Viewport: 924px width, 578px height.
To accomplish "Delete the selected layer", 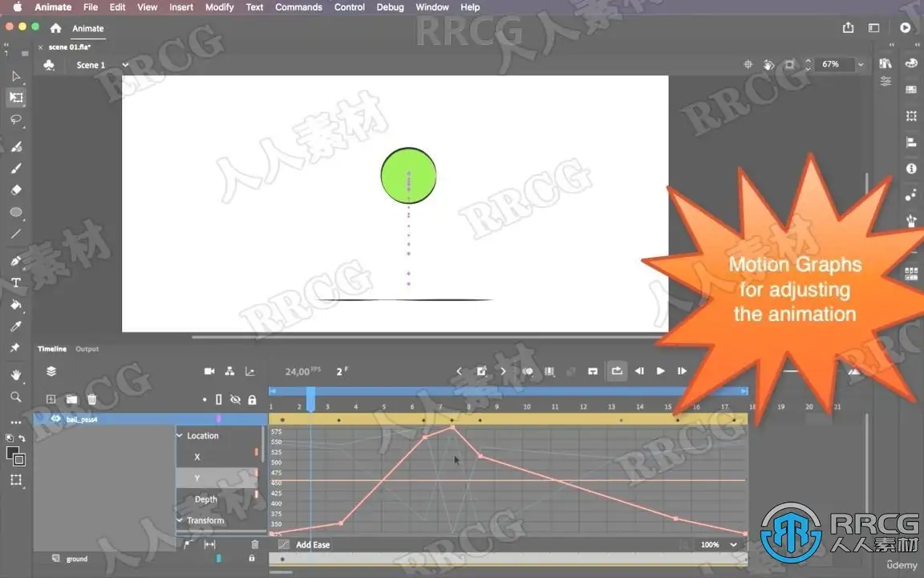I will [x=92, y=399].
